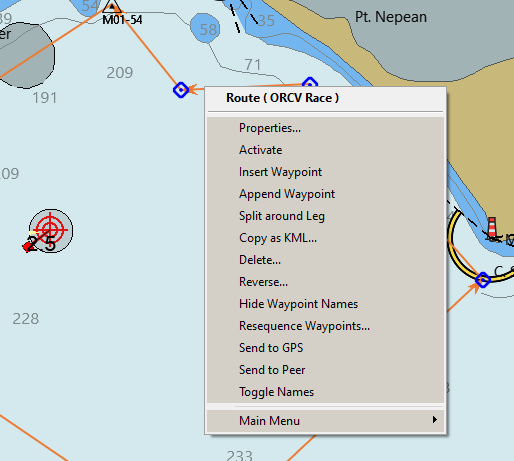Click the M01-54 triangle mark

coord(112,7)
